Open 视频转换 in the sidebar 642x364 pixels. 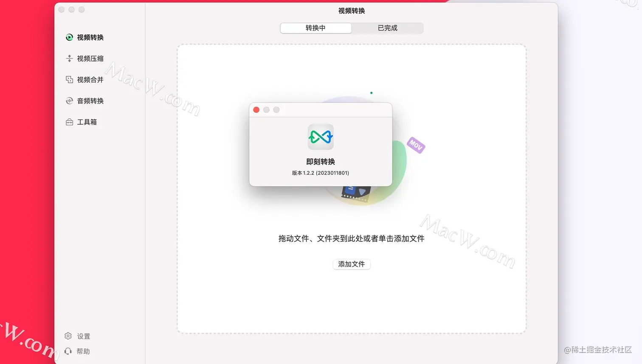click(90, 37)
